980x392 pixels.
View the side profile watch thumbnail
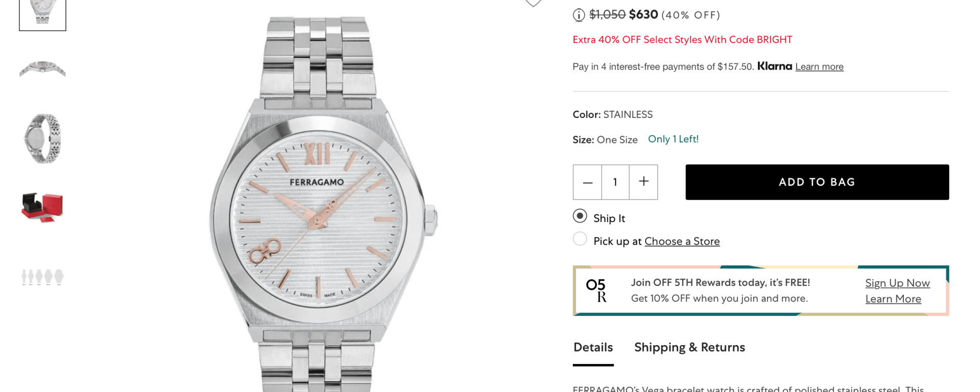42,69
